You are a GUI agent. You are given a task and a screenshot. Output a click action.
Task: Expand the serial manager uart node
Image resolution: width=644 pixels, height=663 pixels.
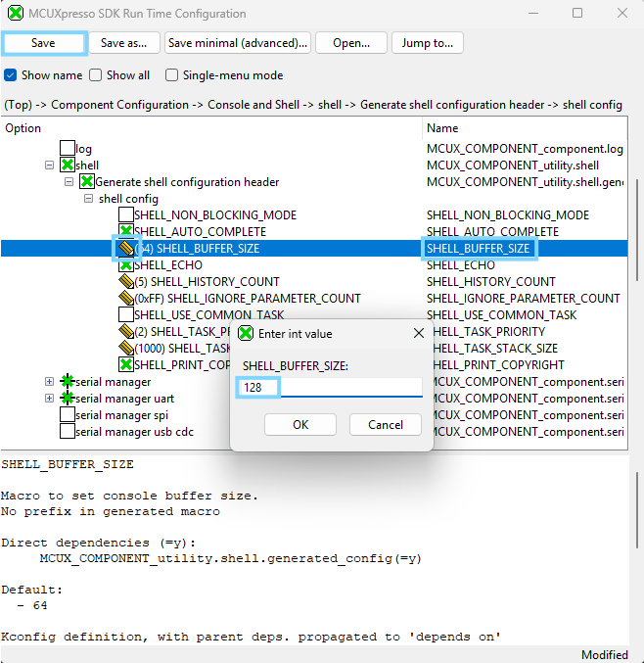click(49, 399)
